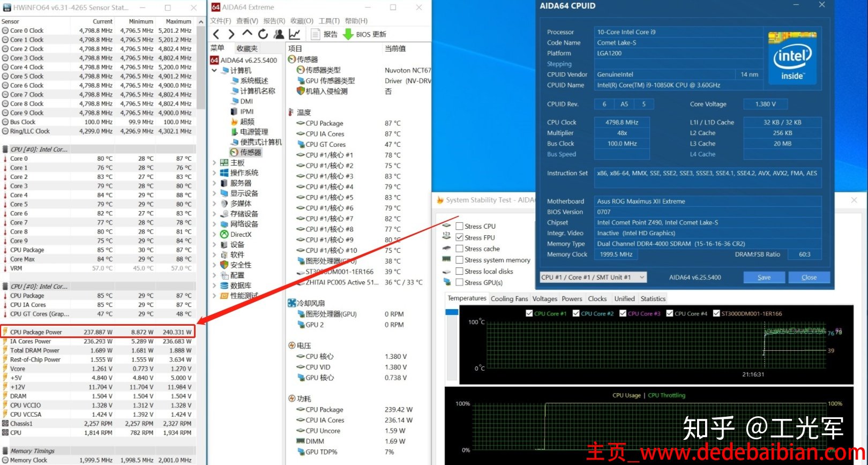Enable the Stress CPU checkbox
The height and width of the screenshot is (465, 868).
pos(459,226)
